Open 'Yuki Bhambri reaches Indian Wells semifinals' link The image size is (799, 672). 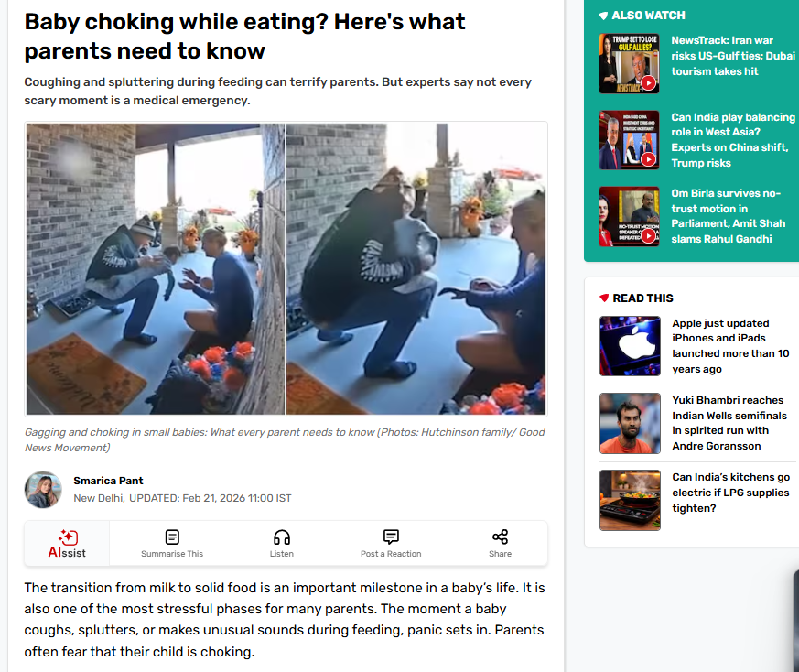point(729,423)
